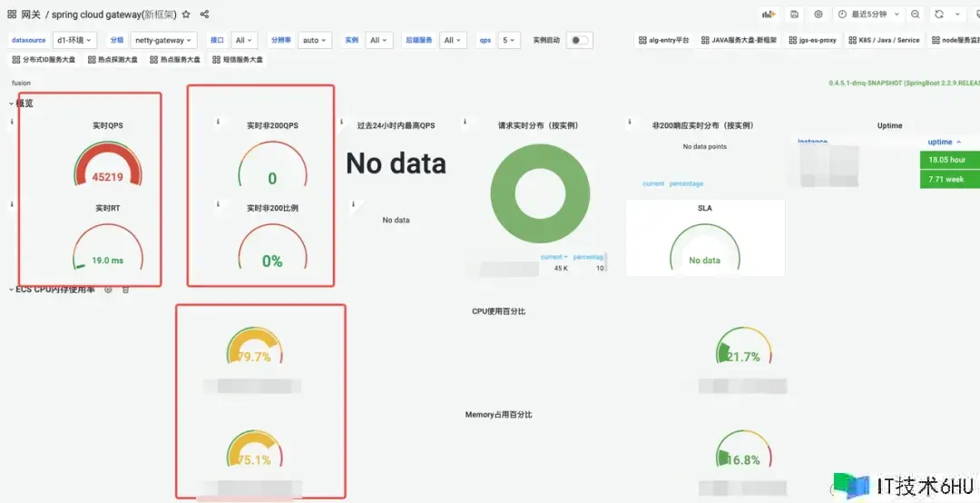Screen dimensions: 980x503
Task: Star this spring cloud gateway dashboard
Action: [186, 15]
